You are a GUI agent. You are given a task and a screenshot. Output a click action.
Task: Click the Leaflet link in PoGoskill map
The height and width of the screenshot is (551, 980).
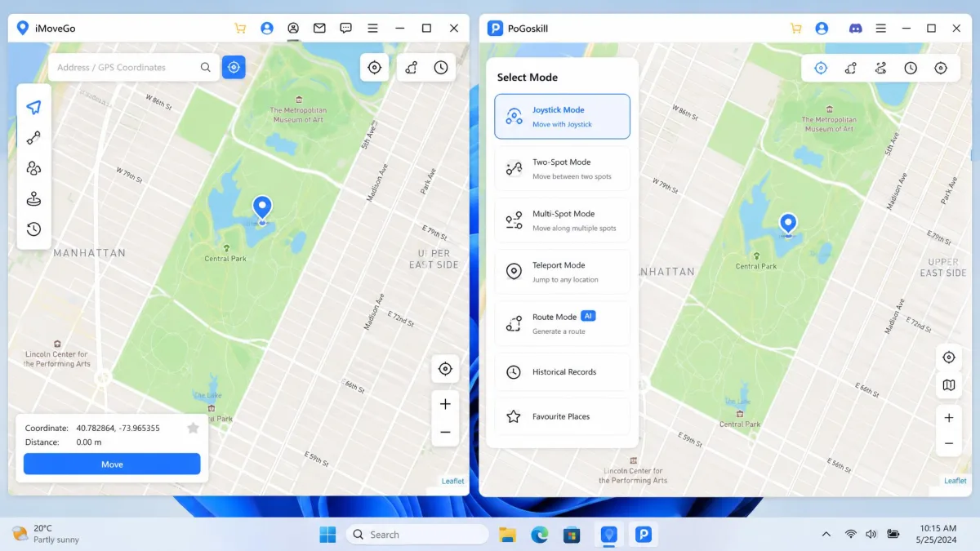[955, 481]
